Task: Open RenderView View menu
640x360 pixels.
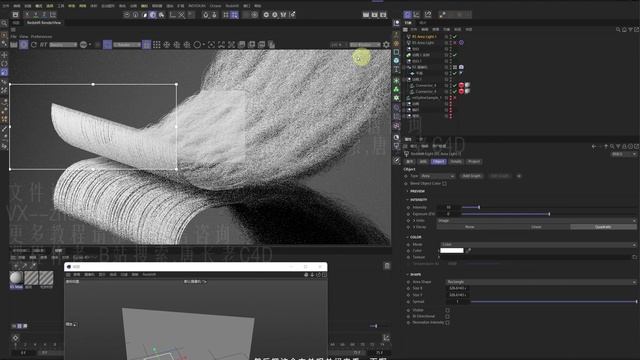Action: 24,36
